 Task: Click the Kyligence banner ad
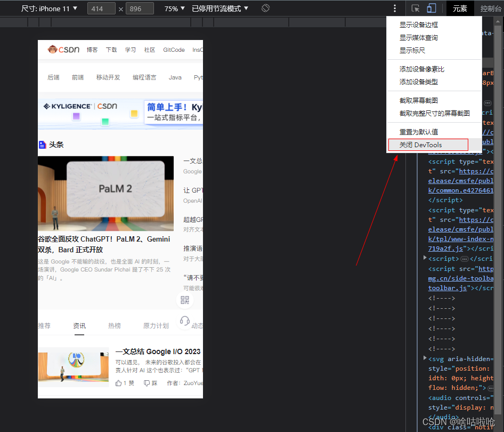coord(120,113)
